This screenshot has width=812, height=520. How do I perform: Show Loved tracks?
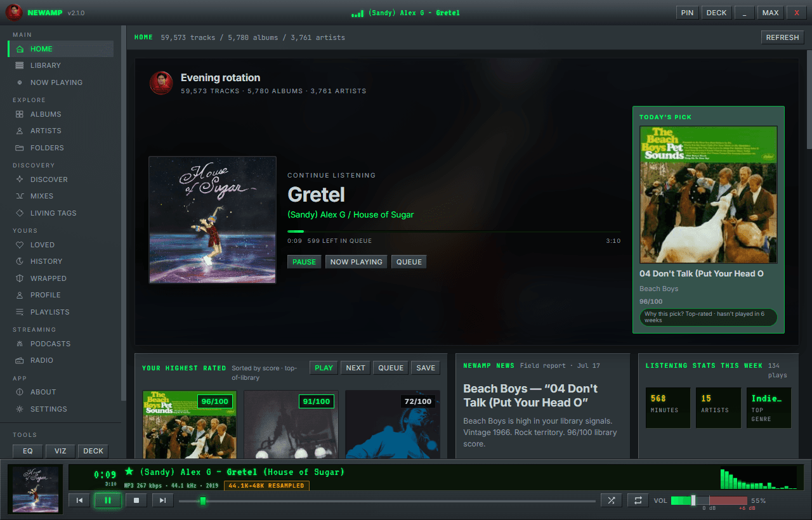pos(61,245)
